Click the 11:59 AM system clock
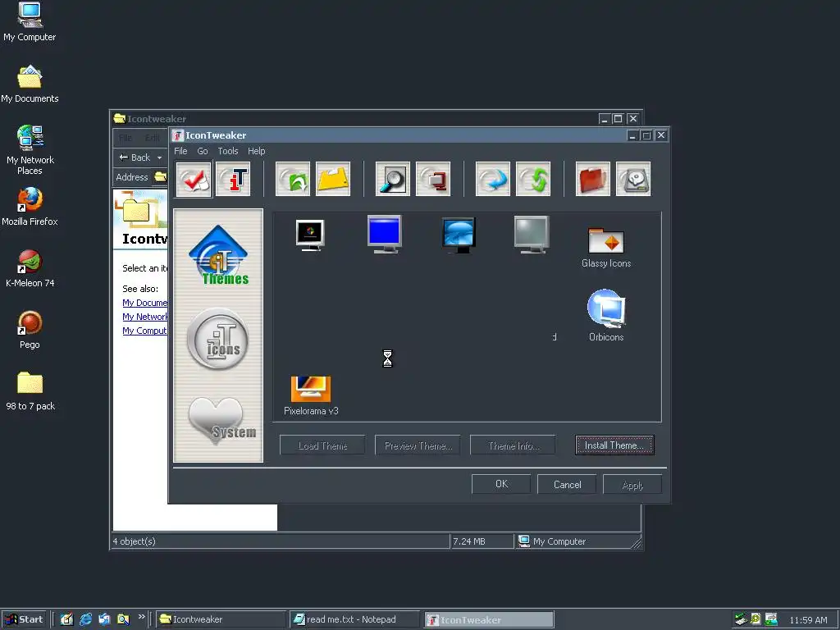This screenshot has width=840, height=630. pyautogui.click(x=808, y=620)
